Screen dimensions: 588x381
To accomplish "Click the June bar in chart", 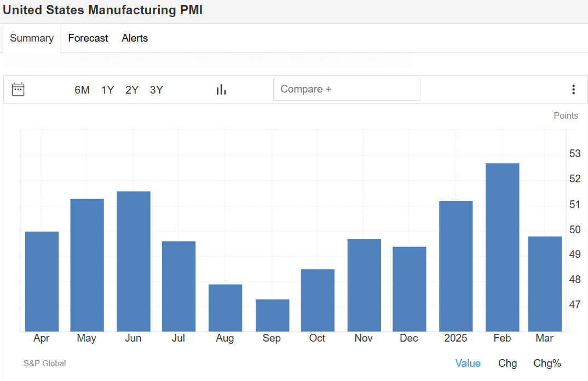I will click(133, 261).
